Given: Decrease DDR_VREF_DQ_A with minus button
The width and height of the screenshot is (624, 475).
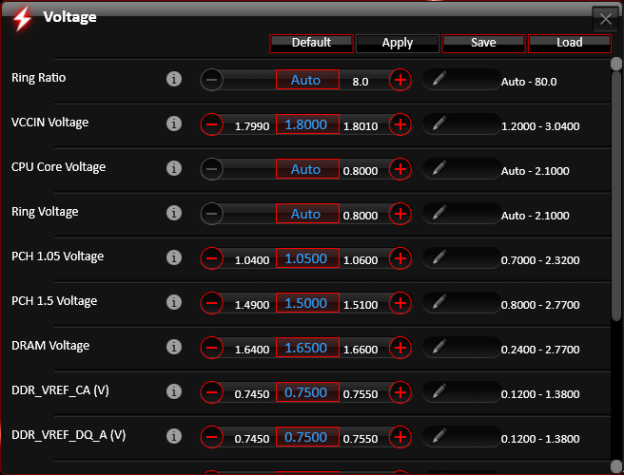Looking at the screenshot, I should click(212, 437).
